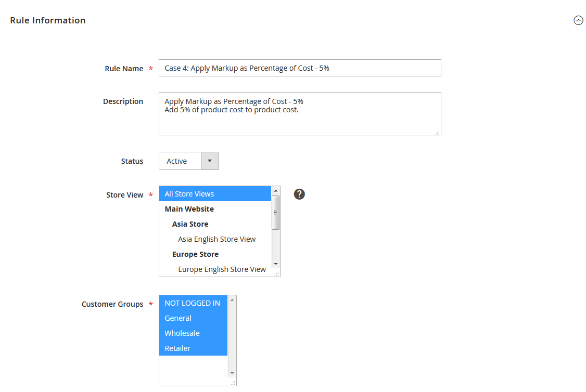Collapse the Rule Information section
The image size is (586, 392).
pyautogui.click(x=578, y=20)
